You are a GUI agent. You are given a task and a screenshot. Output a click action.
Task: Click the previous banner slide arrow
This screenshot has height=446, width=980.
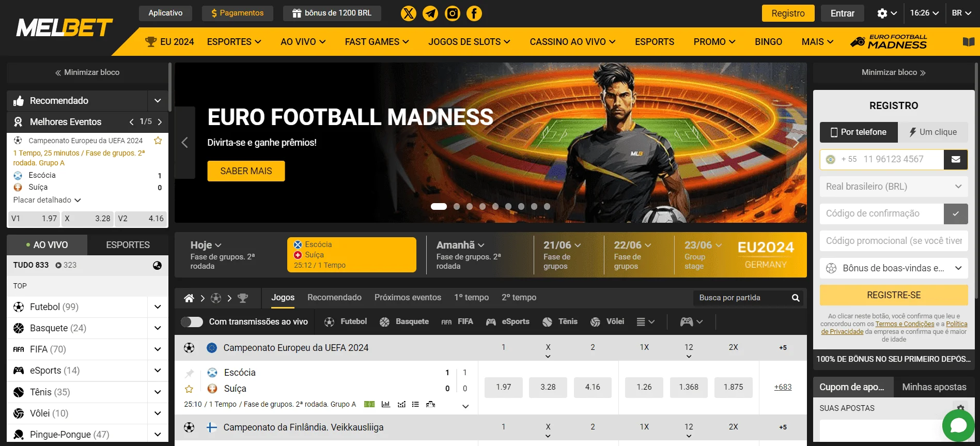(184, 143)
